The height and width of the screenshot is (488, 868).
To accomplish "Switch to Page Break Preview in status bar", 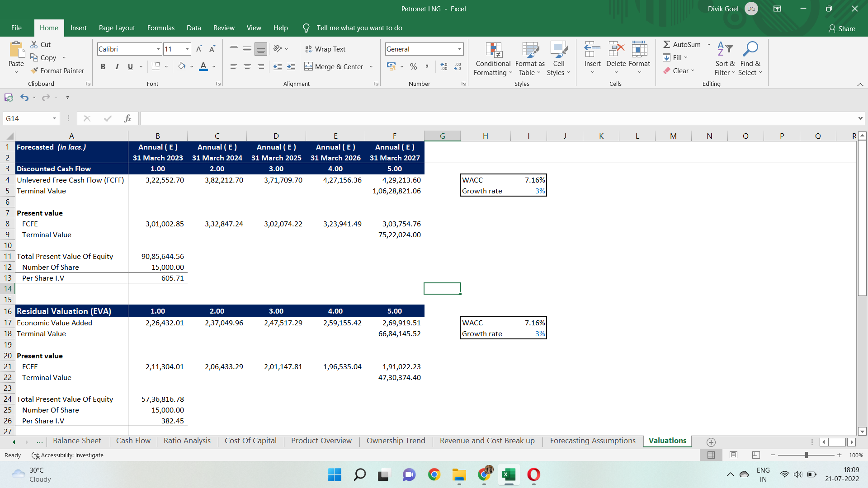I will pos(756,455).
